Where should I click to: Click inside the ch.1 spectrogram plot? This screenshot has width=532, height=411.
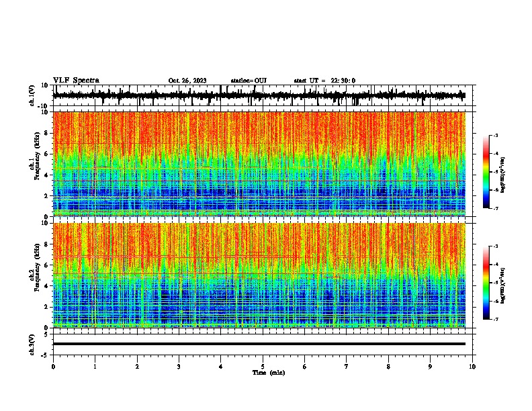(259, 164)
